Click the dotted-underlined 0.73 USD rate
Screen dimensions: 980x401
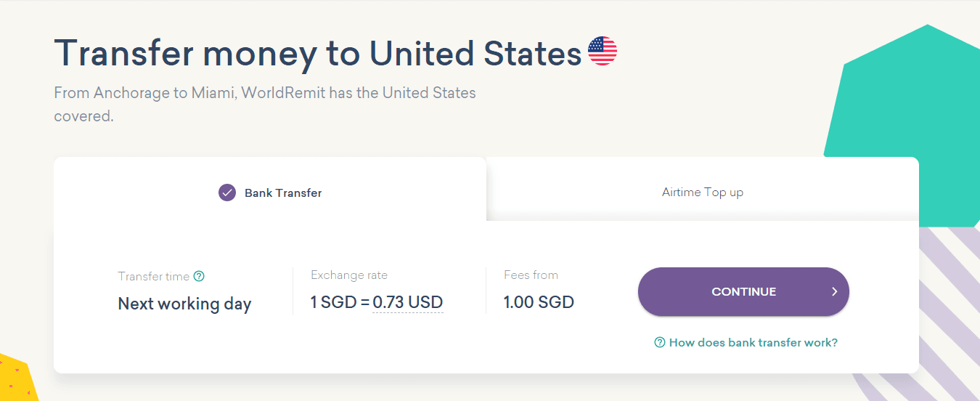408,302
